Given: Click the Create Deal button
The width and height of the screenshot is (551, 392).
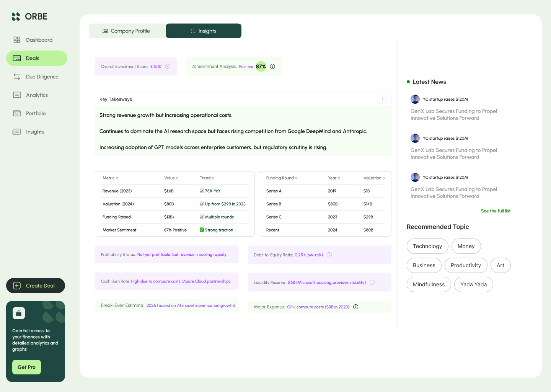Looking at the screenshot, I should point(36,286).
